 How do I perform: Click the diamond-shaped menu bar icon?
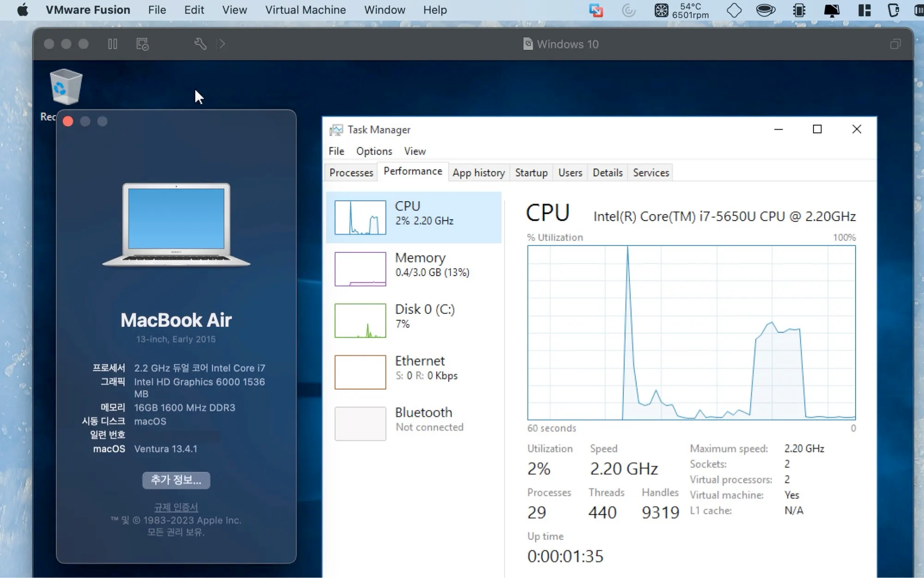734,10
